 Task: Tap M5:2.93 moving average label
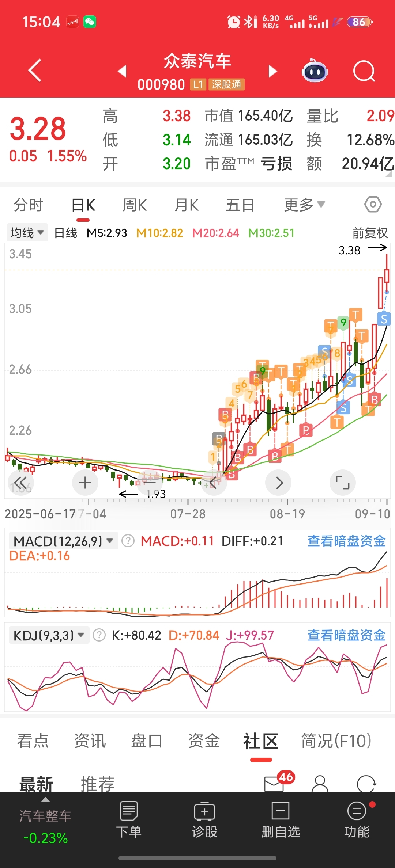click(x=107, y=233)
